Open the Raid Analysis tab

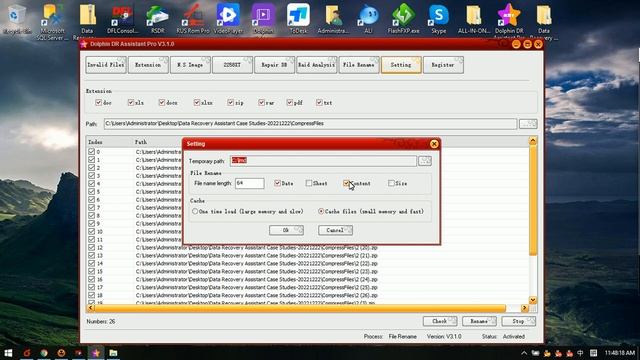click(317, 65)
